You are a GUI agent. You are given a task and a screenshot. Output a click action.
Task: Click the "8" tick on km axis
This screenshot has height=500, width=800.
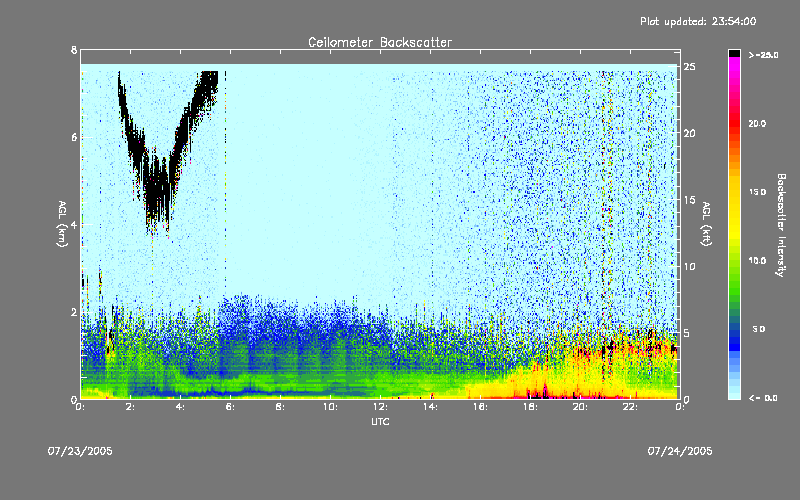pos(74,50)
